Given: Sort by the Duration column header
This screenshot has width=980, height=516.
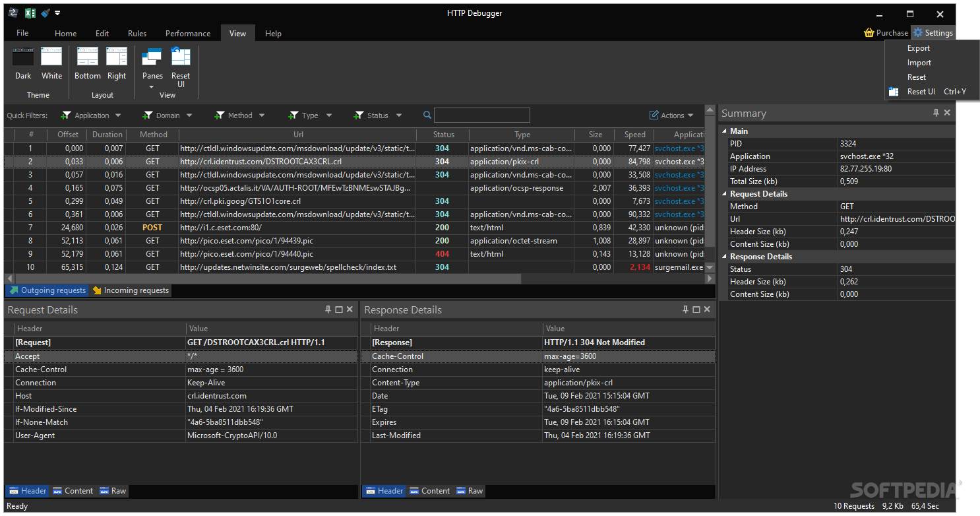Looking at the screenshot, I should [x=107, y=135].
